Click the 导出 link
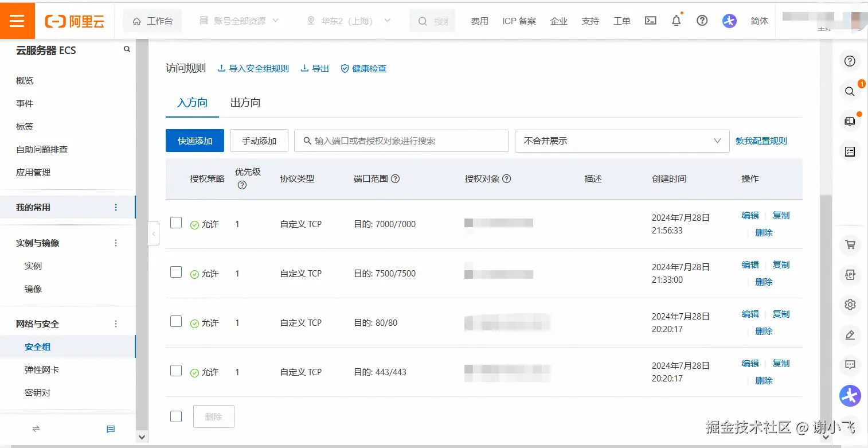 coord(315,68)
